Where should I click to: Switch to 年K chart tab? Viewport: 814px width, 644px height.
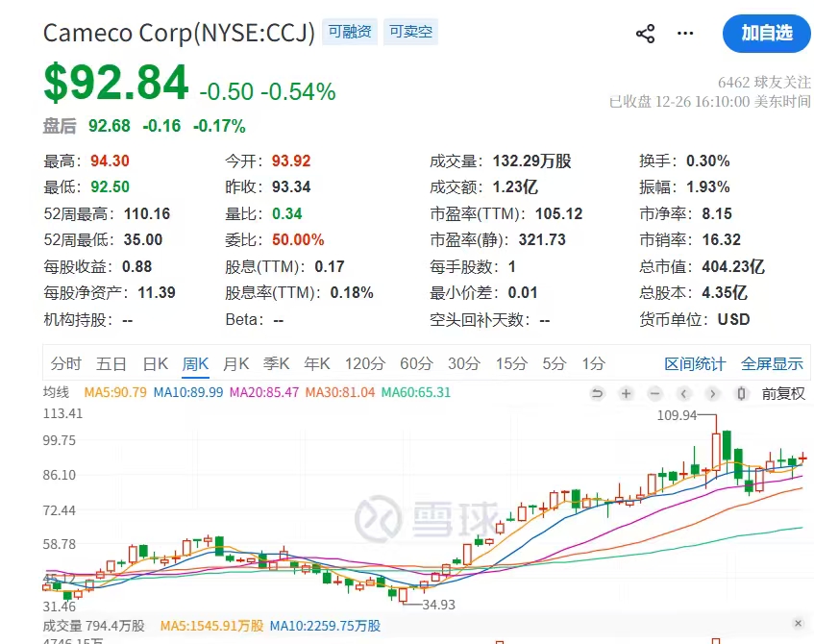317,363
